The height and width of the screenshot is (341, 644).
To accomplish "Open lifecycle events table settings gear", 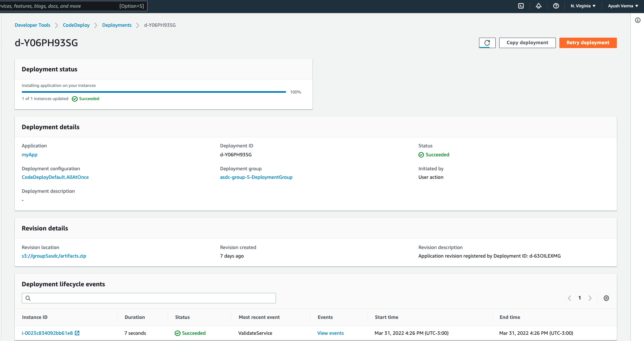I will pos(606,298).
